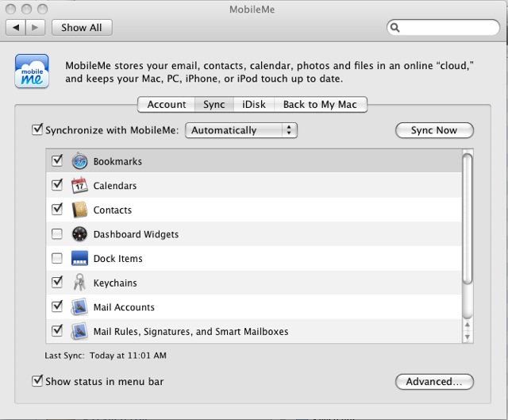Uncheck the Keychains sync checkbox
Image resolution: width=508 pixels, height=420 pixels.
coord(57,282)
